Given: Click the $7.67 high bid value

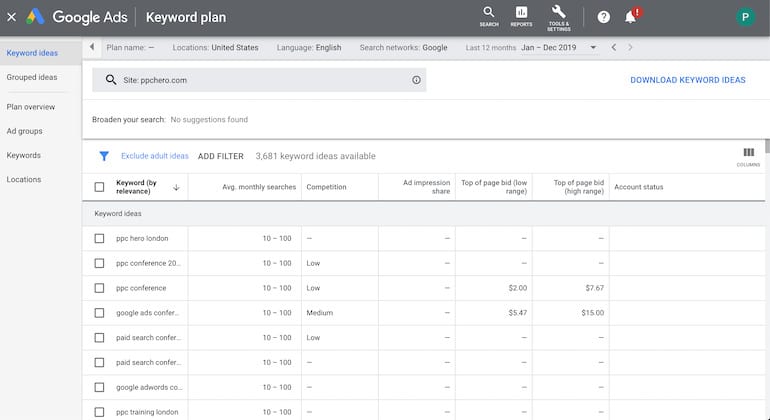Looking at the screenshot, I should click(x=595, y=288).
